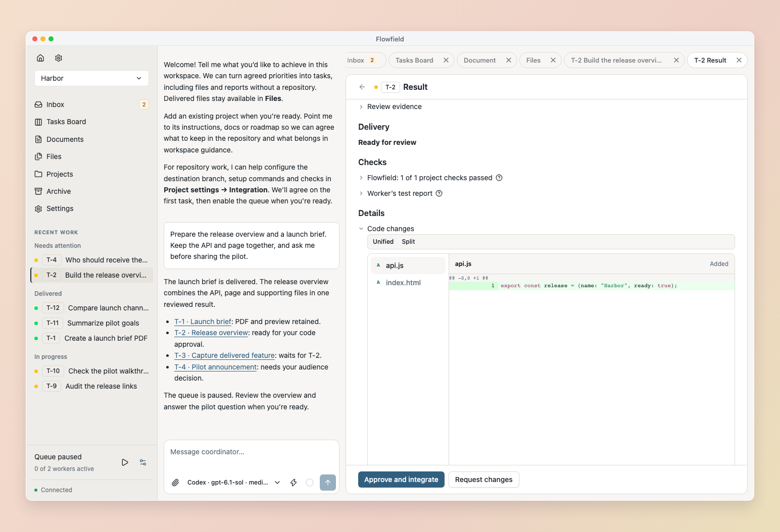Screen dimensions: 780x532
Task: Show help for Worker's test report
Action: (439, 193)
